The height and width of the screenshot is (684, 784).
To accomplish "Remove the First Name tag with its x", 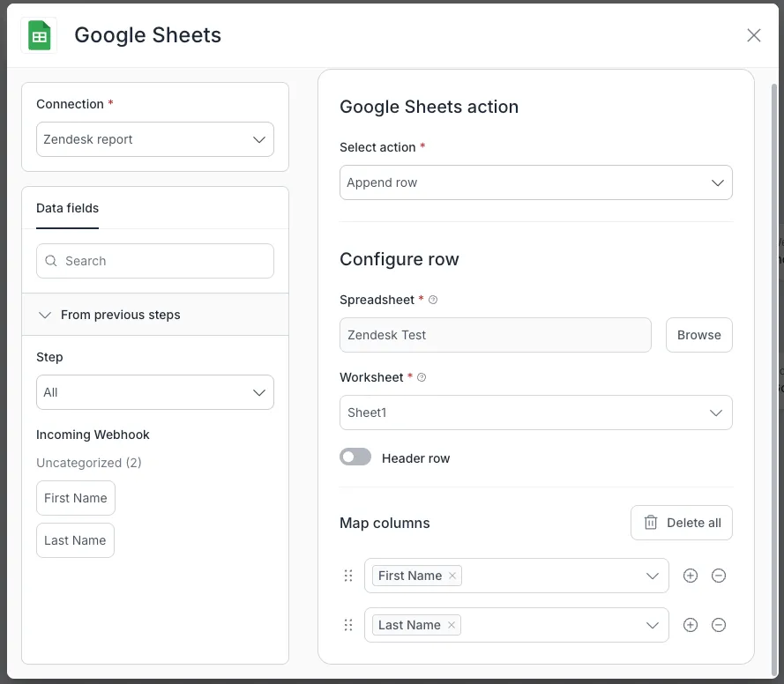I will click(x=452, y=576).
